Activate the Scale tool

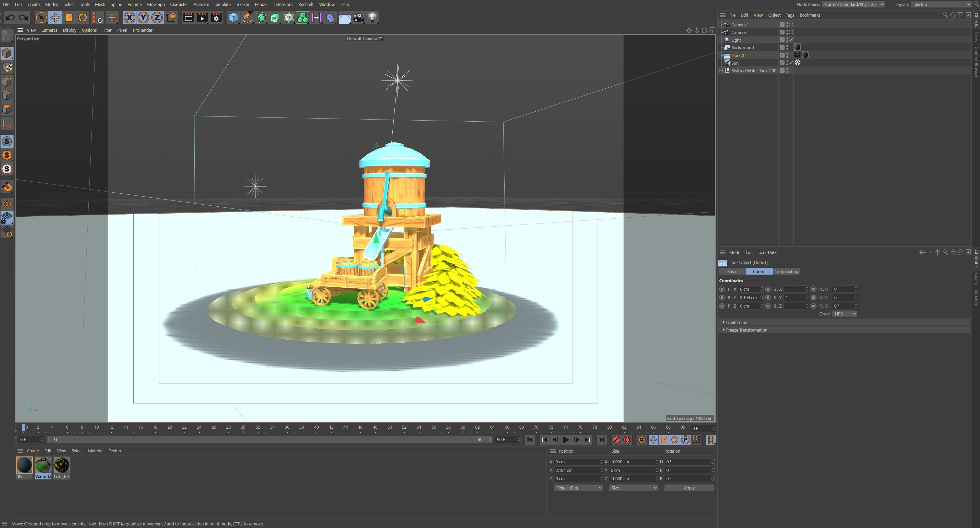click(69, 18)
